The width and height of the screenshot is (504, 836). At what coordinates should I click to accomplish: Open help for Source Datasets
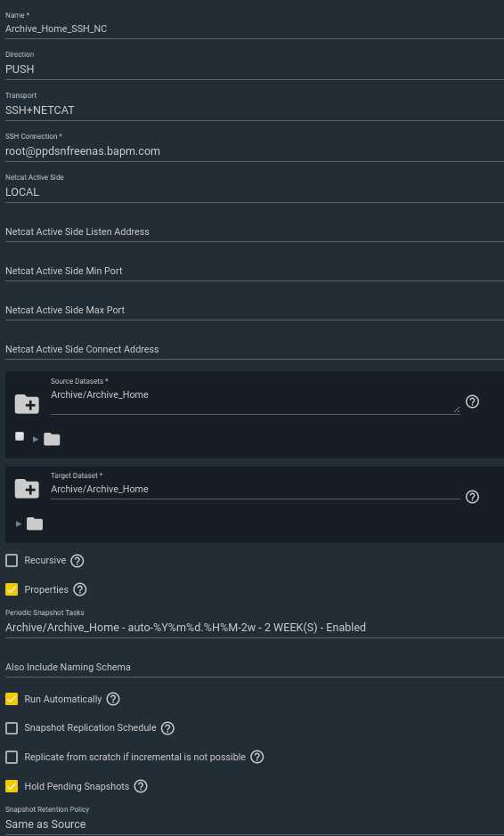472,402
